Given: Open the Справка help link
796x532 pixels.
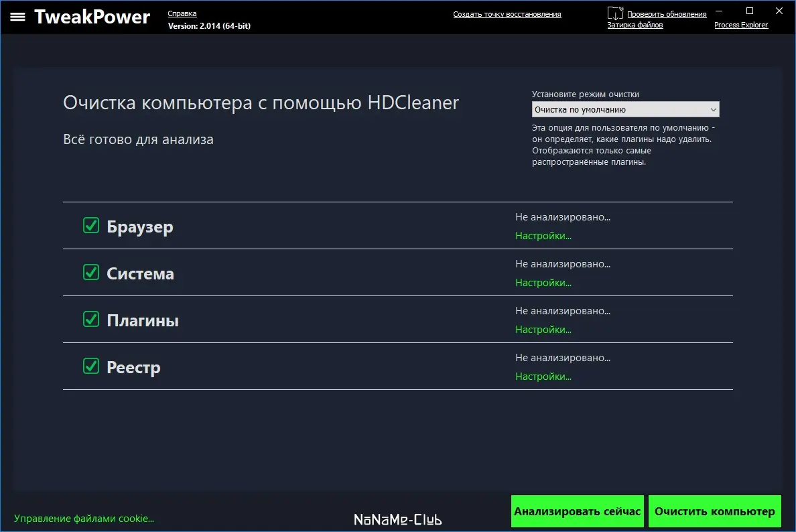Looking at the screenshot, I should click(x=182, y=13).
